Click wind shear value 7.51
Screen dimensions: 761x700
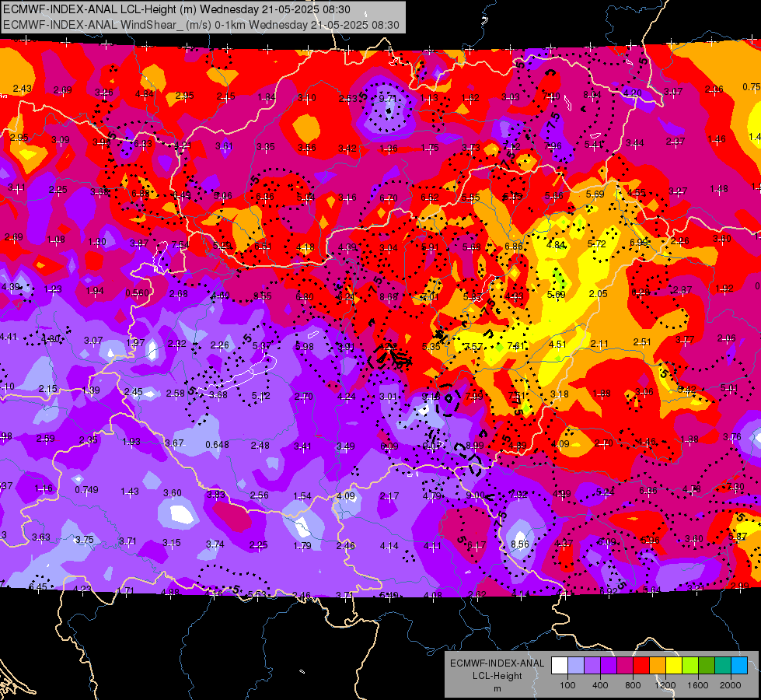(517, 395)
